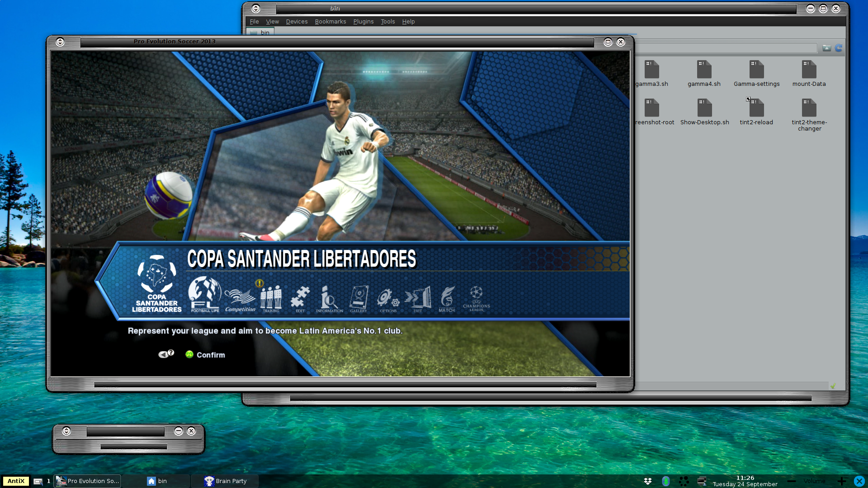Viewport: 868px width, 488px height.
Task: Open the Bookmarks menu in file manager
Action: click(x=330, y=21)
